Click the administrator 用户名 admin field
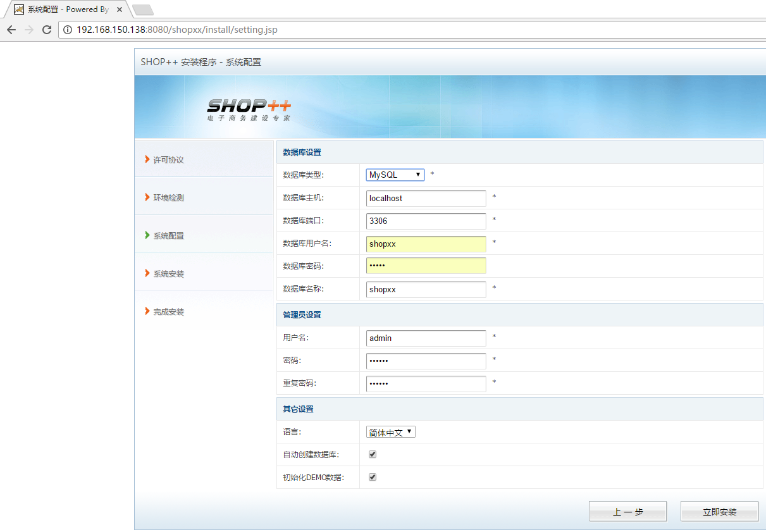The height and width of the screenshot is (532, 766). click(426, 338)
